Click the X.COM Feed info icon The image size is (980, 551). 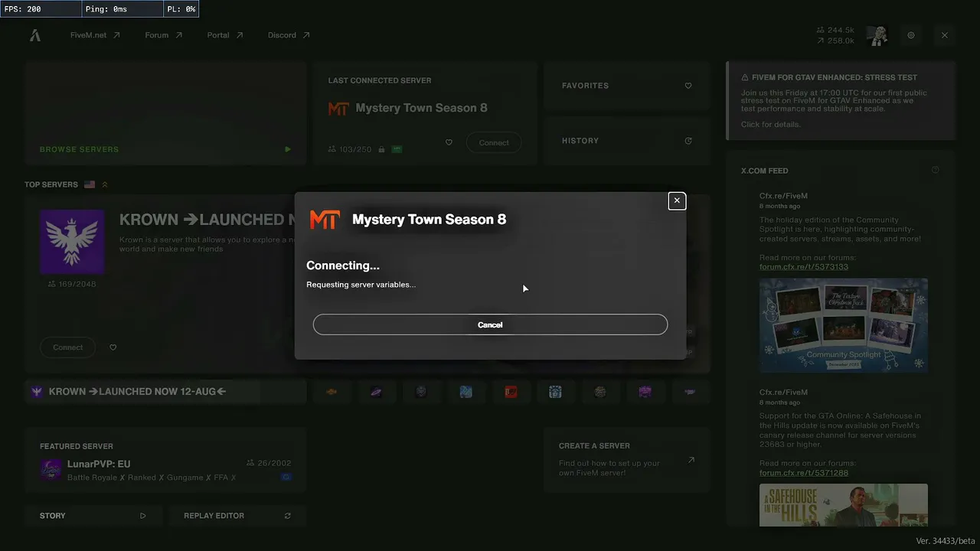936,170
